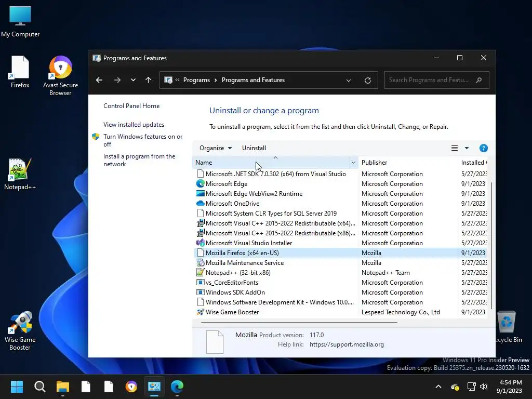Open View installed updates link

click(x=134, y=125)
